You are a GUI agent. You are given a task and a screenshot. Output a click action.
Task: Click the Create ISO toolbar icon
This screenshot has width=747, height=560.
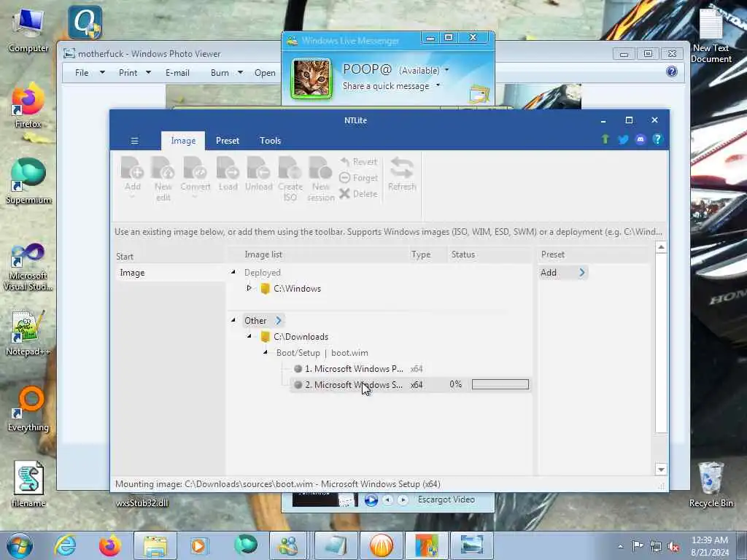290,179
